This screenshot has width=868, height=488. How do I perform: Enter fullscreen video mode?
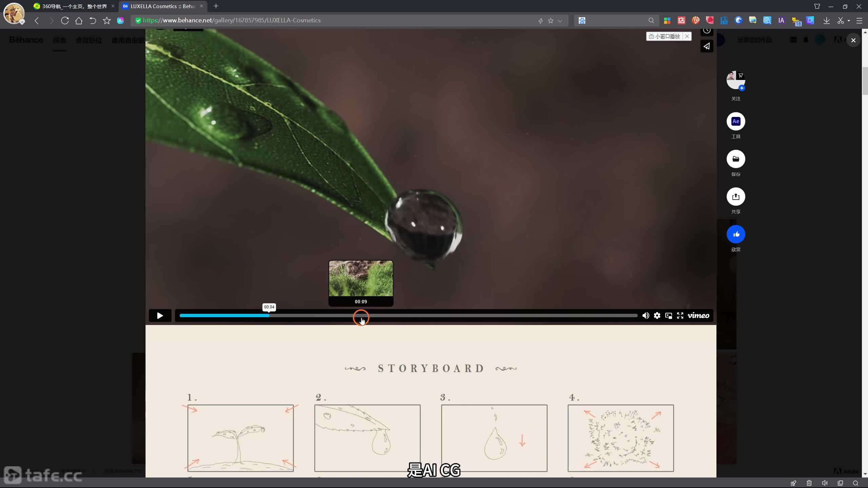[680, 316]
